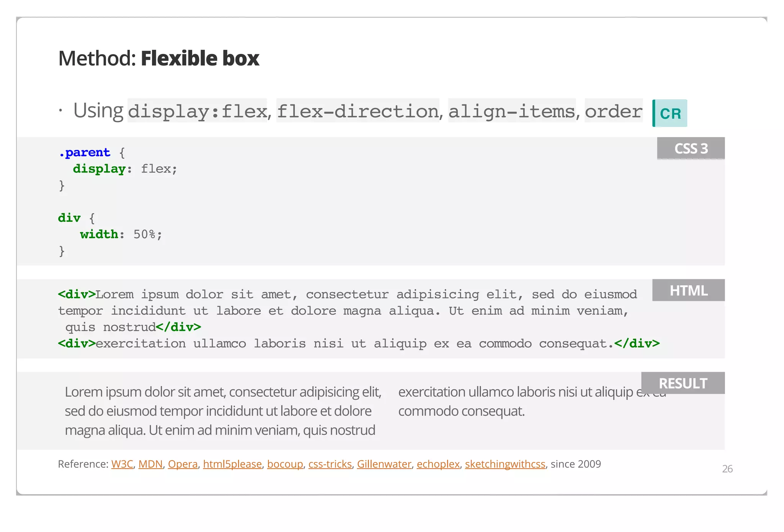Click the CSS 3 code label
The width and height of the screenshot is (784, 532).
click(x=691, y=148)
